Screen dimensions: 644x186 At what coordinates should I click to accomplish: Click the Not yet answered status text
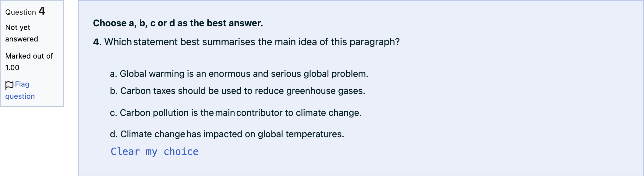pos(22,33)
